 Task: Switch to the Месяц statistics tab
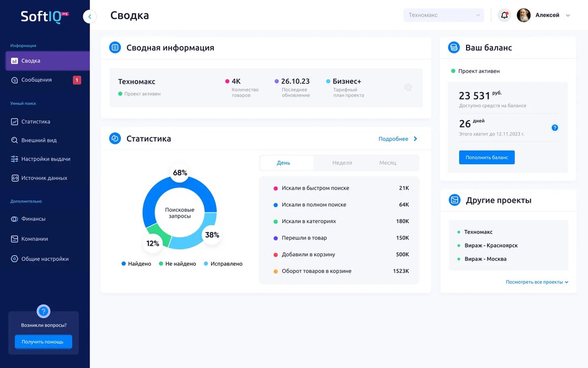[388, 162]
